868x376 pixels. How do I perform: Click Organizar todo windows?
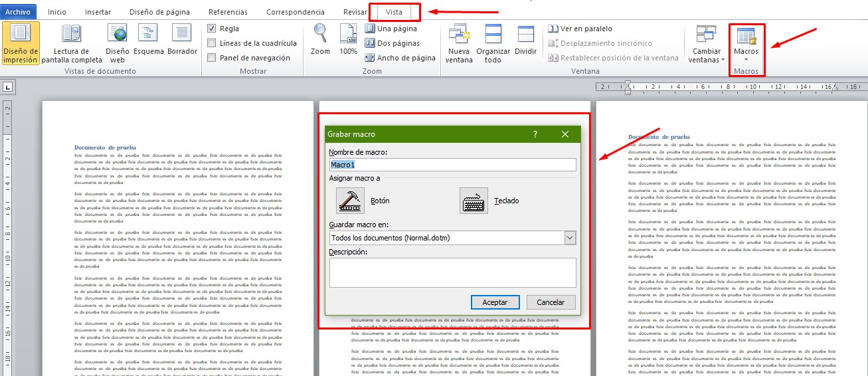(493, 43)
